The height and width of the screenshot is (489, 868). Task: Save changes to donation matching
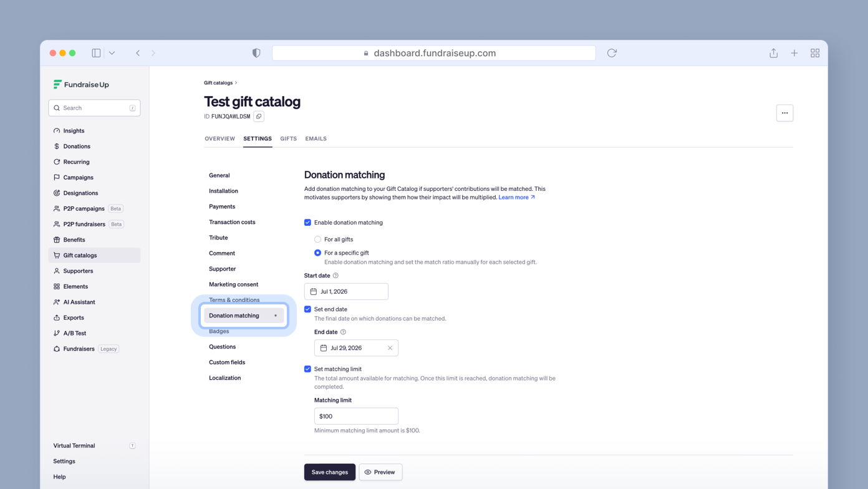pos(330,472)
